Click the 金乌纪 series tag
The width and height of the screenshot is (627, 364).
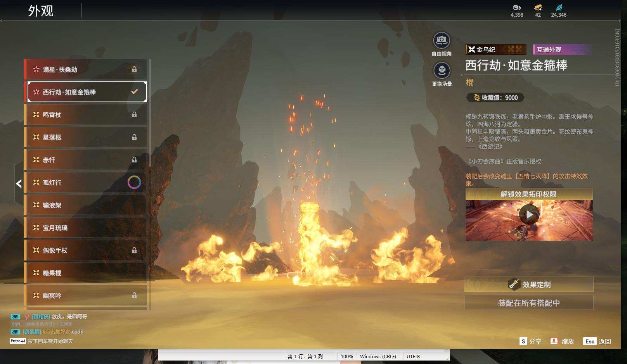point(496,49)
